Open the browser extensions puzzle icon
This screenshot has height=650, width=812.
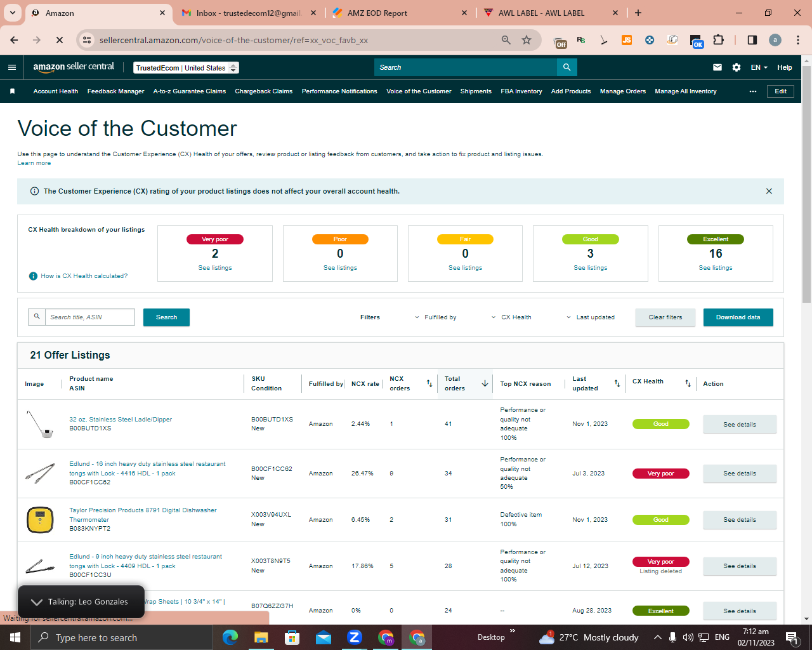(x=718, y=40)
